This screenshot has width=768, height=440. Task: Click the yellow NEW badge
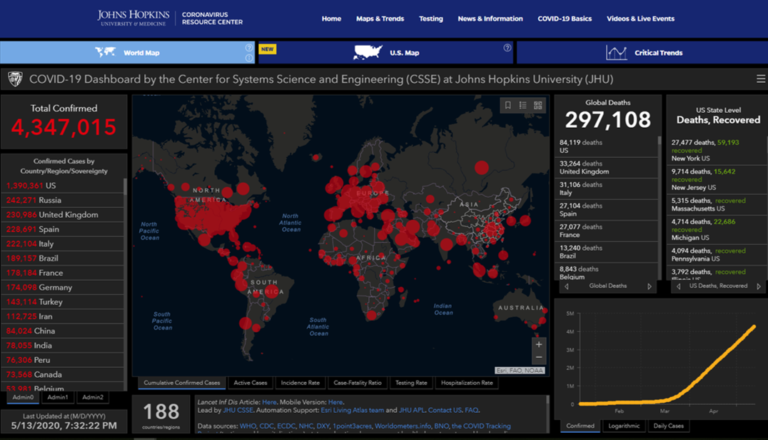267,49
